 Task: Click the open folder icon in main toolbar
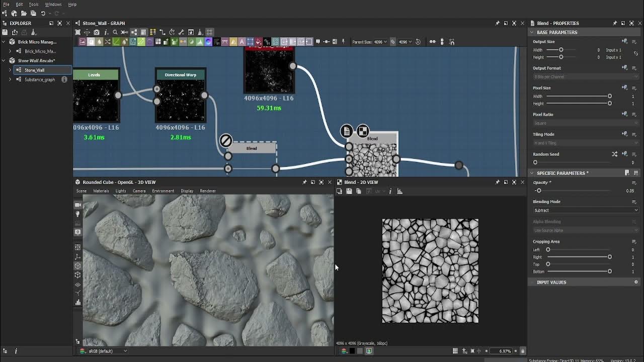24,13
